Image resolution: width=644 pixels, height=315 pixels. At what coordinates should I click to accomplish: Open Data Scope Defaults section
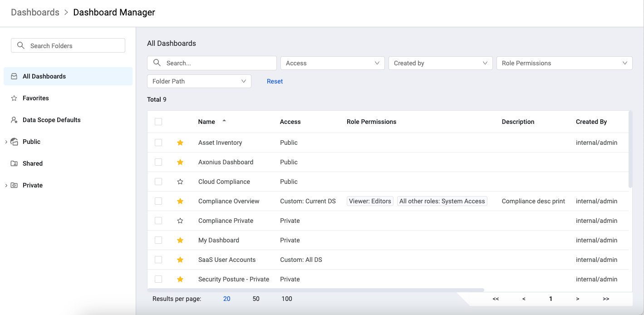pyautogui.click(x=68, y=120)
